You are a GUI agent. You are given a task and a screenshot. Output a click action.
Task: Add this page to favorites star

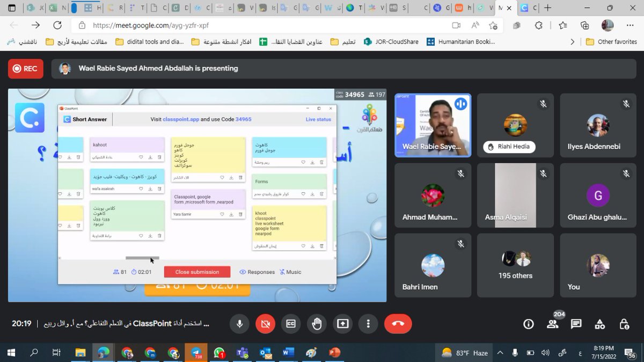click(493, 25)
